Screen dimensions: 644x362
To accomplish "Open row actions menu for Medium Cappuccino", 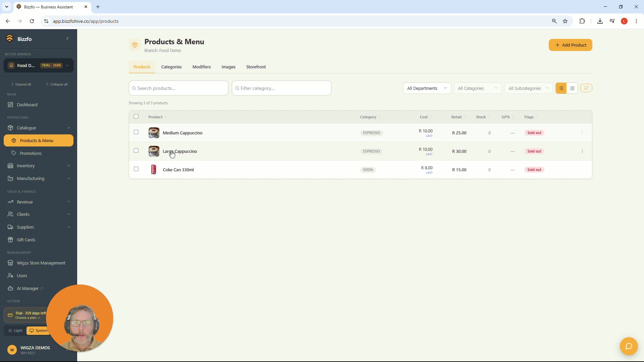I will click(582, 133).
